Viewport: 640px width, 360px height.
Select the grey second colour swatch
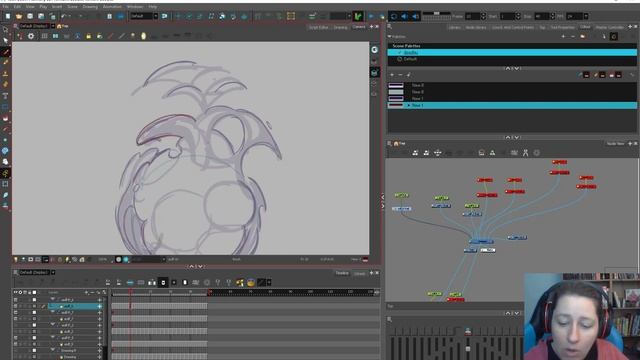396,92
